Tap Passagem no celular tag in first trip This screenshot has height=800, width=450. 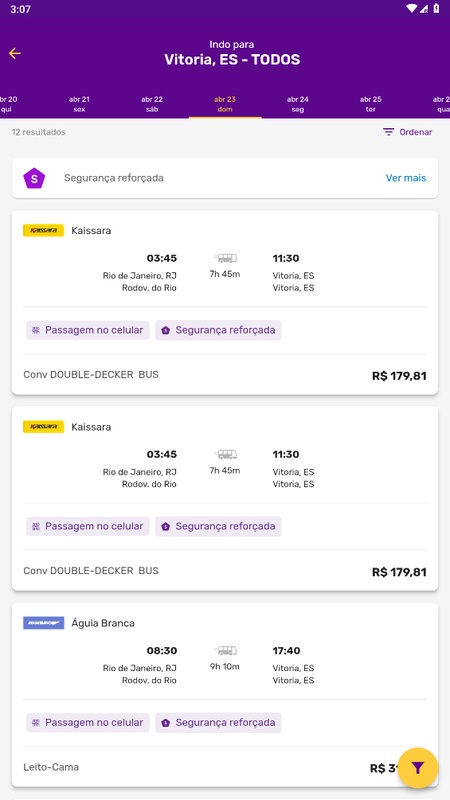click(88, 330)
